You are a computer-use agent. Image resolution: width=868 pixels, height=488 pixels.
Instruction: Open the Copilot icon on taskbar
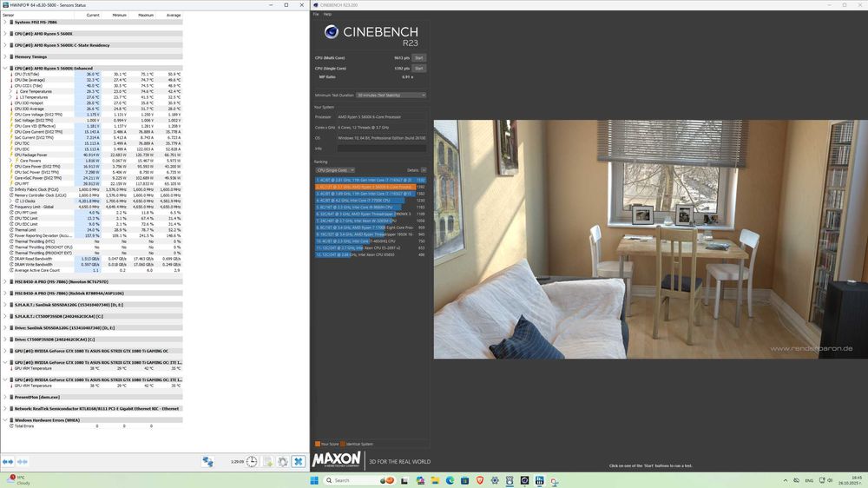pos(420,480)
